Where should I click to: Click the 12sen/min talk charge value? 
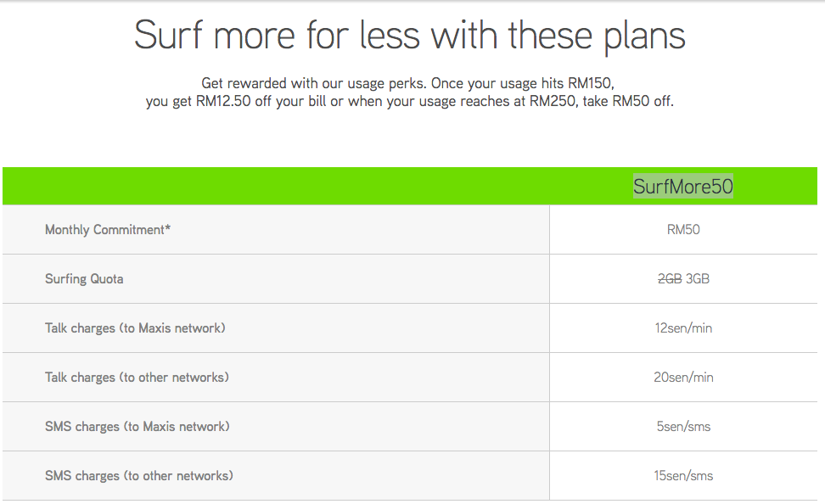coord(683,328)
